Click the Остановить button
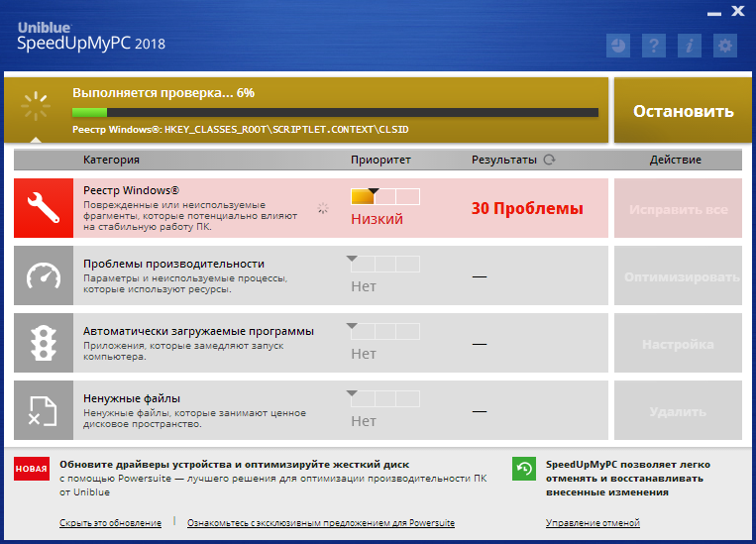Screen dimensions: 756x544 pos(683,111)
